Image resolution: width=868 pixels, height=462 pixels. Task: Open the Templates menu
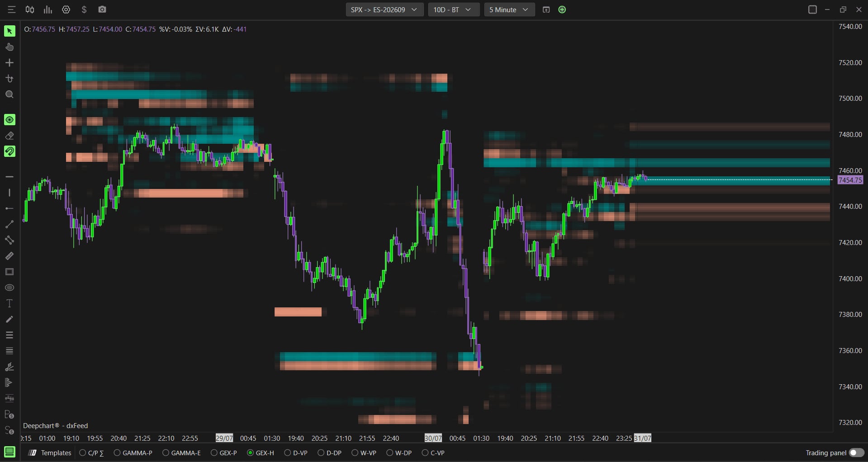click(x=50, y=453)
